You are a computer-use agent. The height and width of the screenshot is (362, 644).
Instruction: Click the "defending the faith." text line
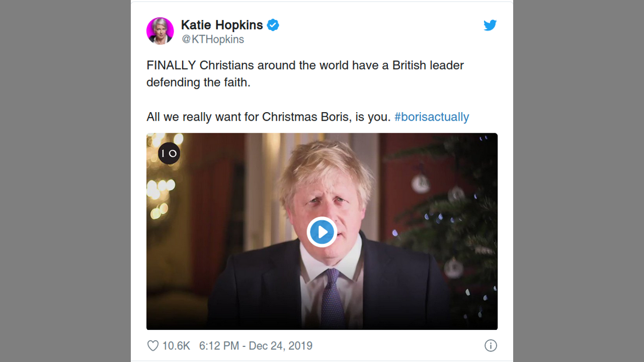[x=198, y=82]
